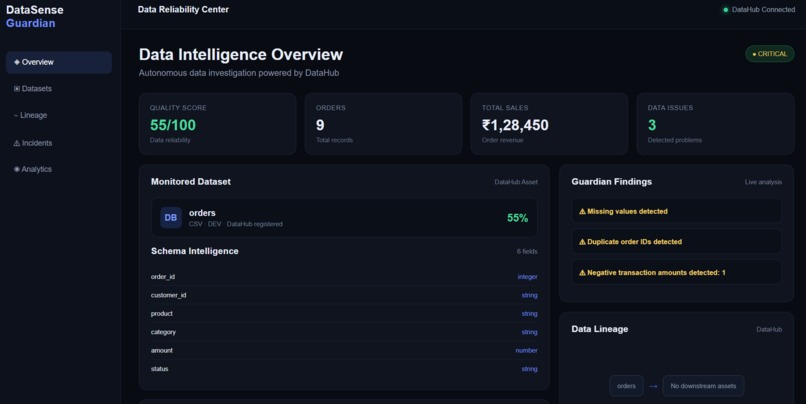
Task: Select the order_id schema field
Action: pyautogui.click(x=344, y=277)
